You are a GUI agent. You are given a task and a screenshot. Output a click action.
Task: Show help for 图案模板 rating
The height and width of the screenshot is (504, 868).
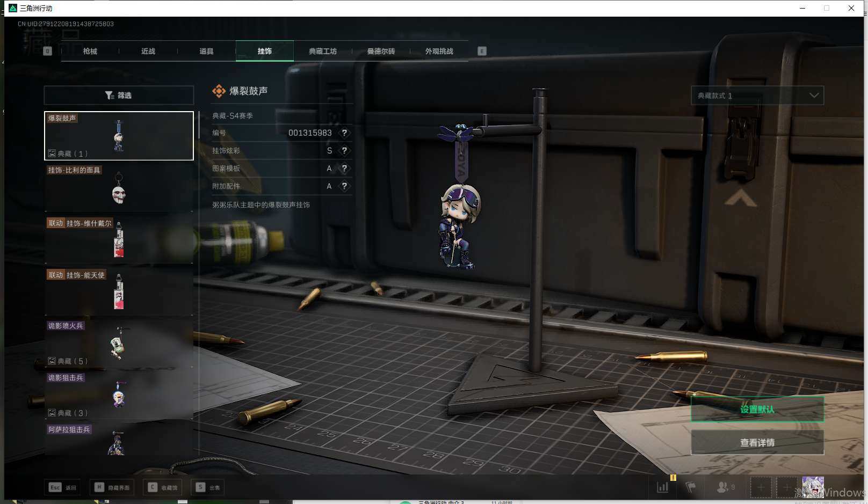click(344, 168)
